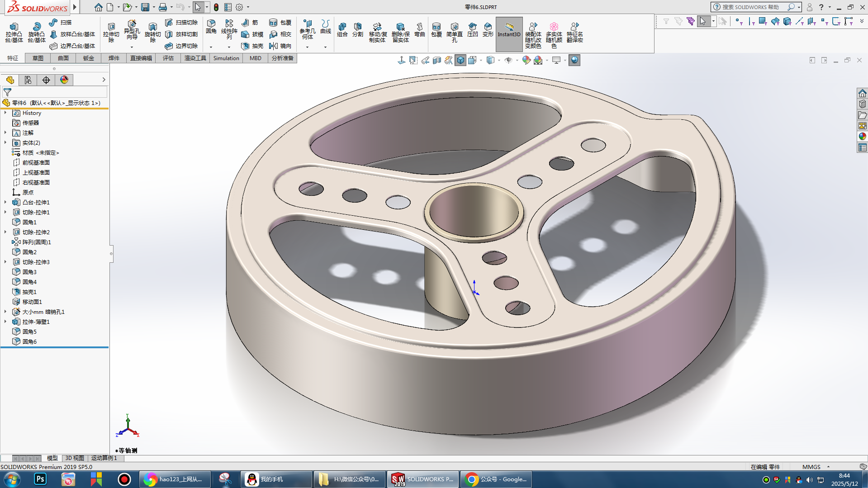Choose the 简单直孔 simple hole tool
Viewport: 868px width, 488px height.
454,33
